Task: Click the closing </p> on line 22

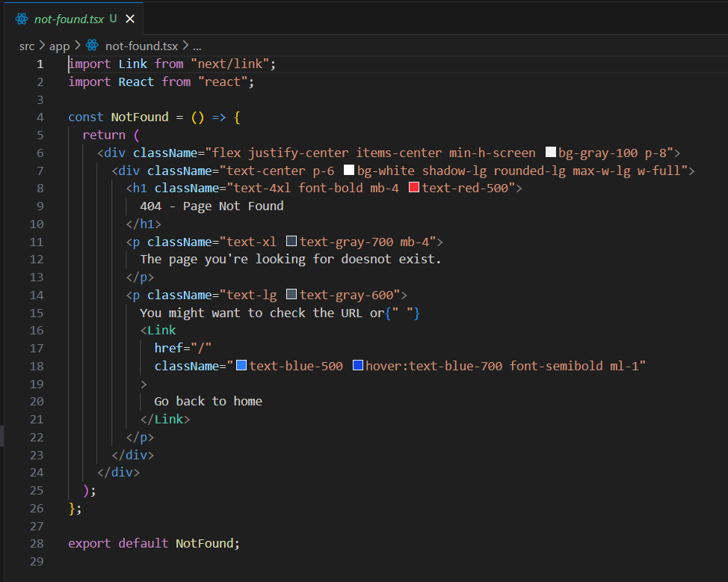Action: [140, 438]
